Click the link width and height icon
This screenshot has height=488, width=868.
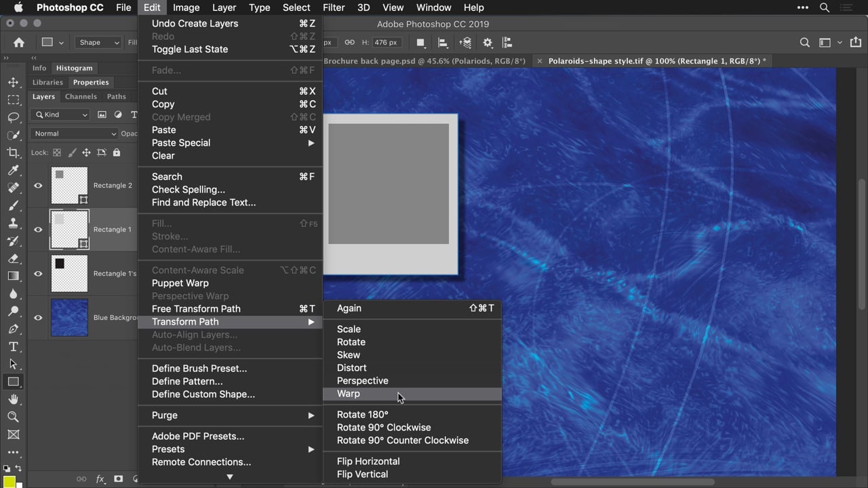coord(349,42)
